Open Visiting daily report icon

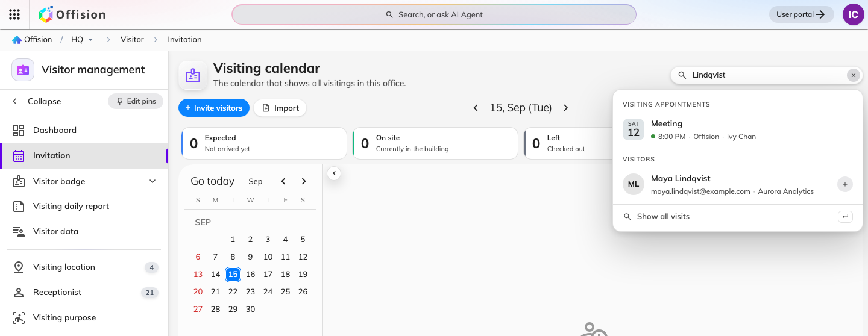click(x=19, y=206)
